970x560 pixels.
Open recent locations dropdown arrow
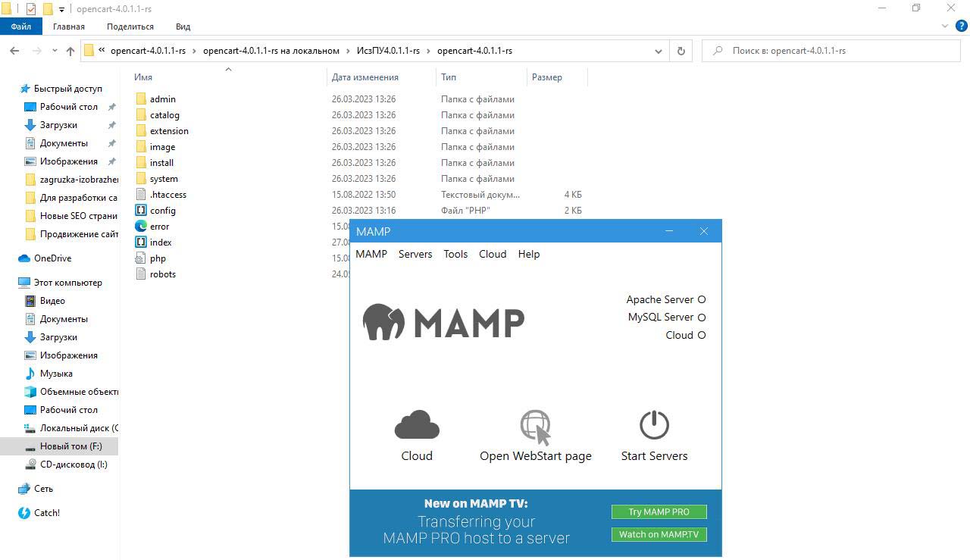[x=54, y=51]
